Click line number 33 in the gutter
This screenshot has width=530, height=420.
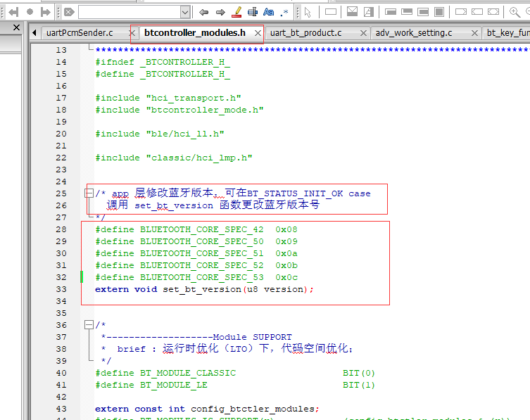(61, 289)
